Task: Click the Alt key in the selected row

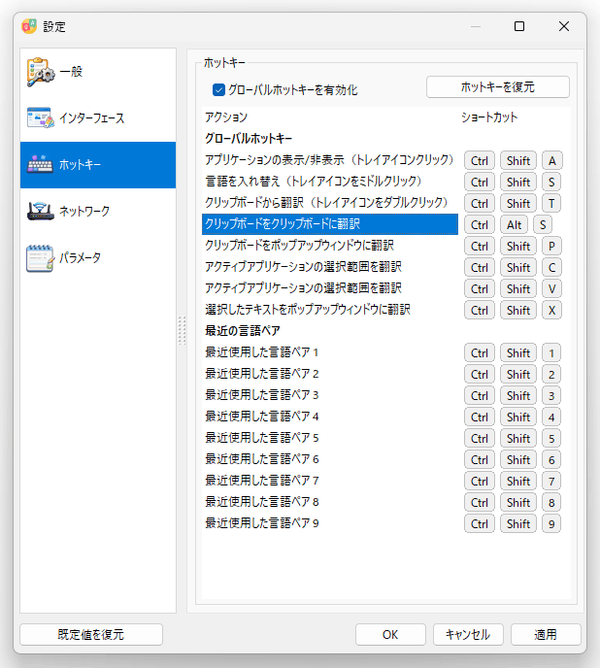Action: [x=514, y=225]
